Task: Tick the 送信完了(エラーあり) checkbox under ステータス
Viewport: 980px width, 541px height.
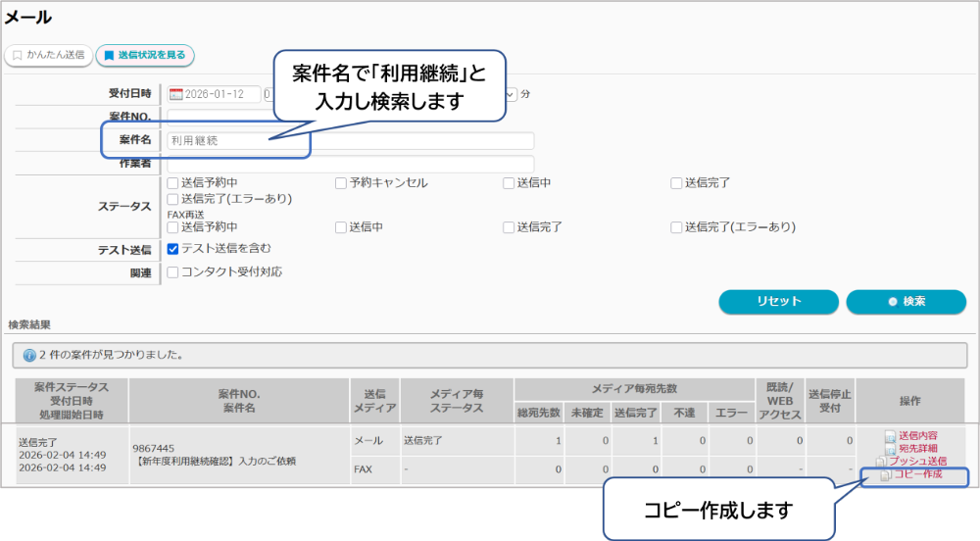Action: click(173, 199)
